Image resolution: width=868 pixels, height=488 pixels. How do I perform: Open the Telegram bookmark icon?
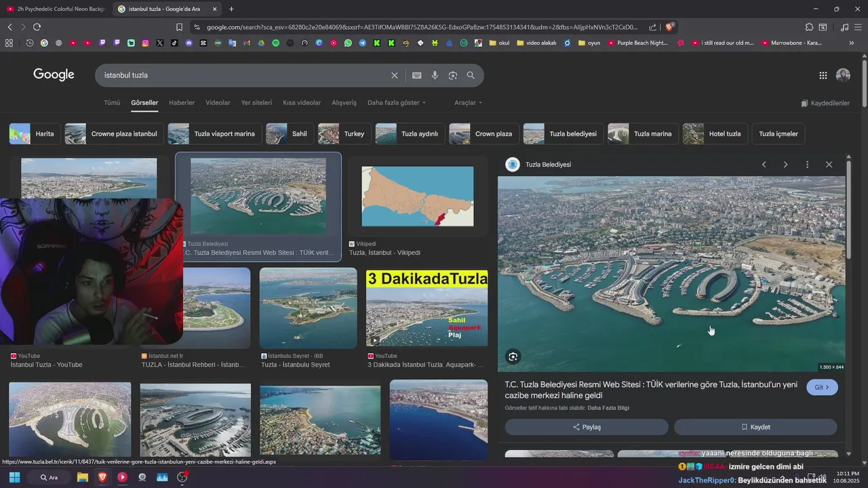click(x=362, y=43)
